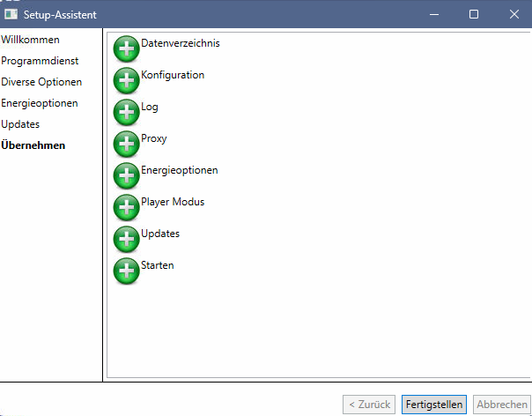The width and height of the screenshot is (532, 416).
Task: Click the green plus icon beside Datenverzeichnis
Action: pyautogui.click(x=126, y=48)
